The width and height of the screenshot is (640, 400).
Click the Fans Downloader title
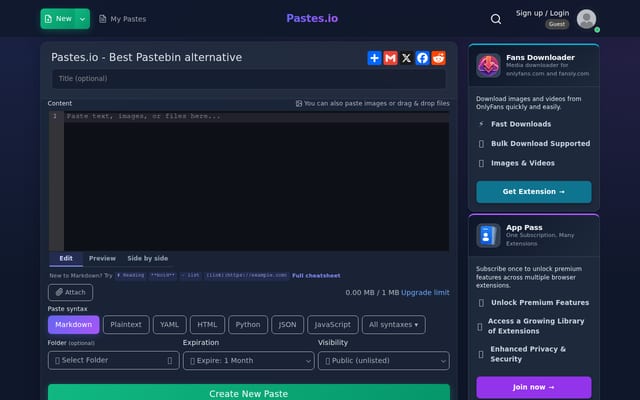(540, 58)
